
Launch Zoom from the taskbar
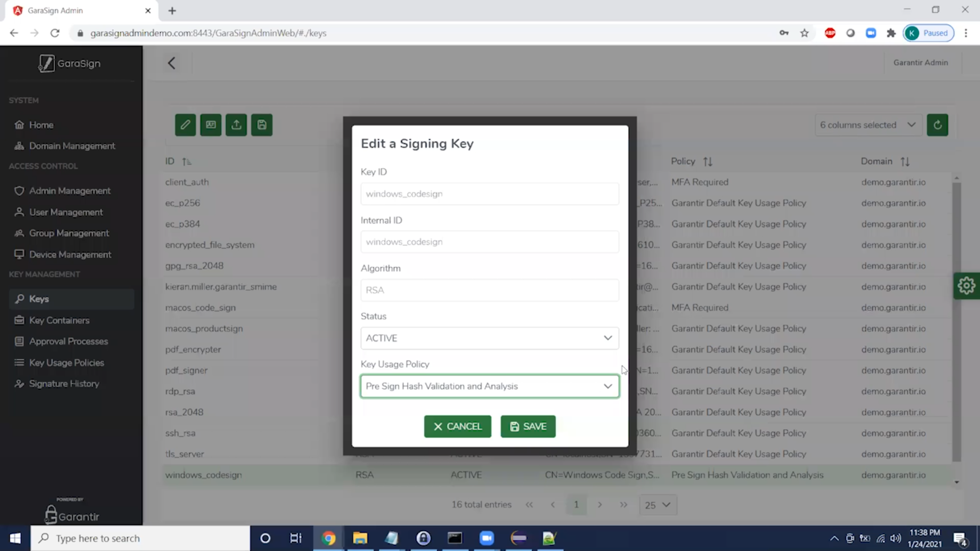coord(487,538)
